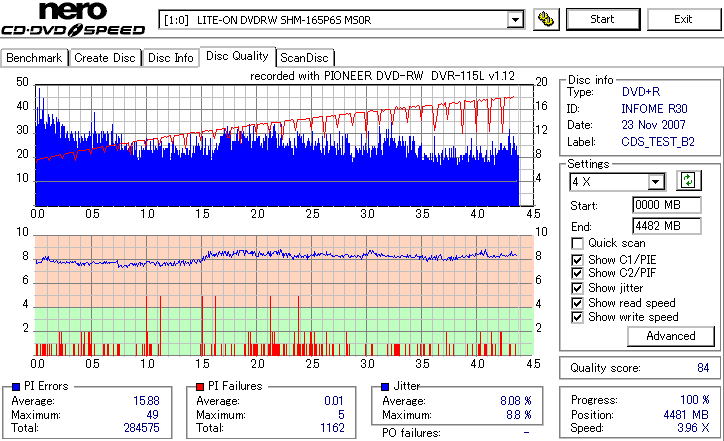Click the End position 4482 MB field
Screen dimensions: 724x441
point(666,226)
